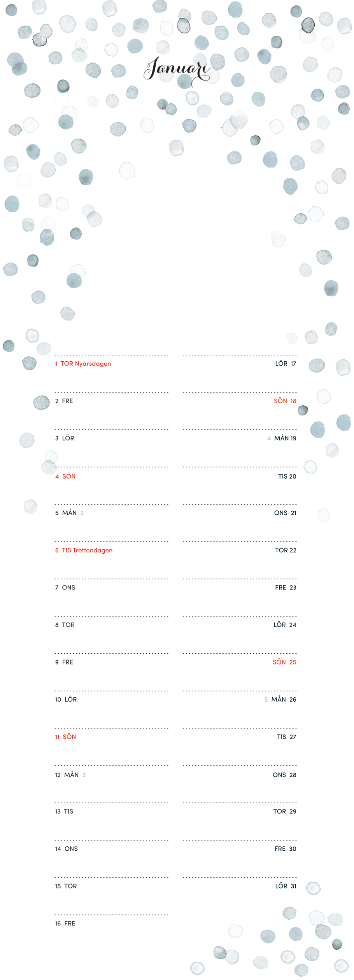Select the 2 FRE date row
The image size is (354, 980).
point(64,401)
